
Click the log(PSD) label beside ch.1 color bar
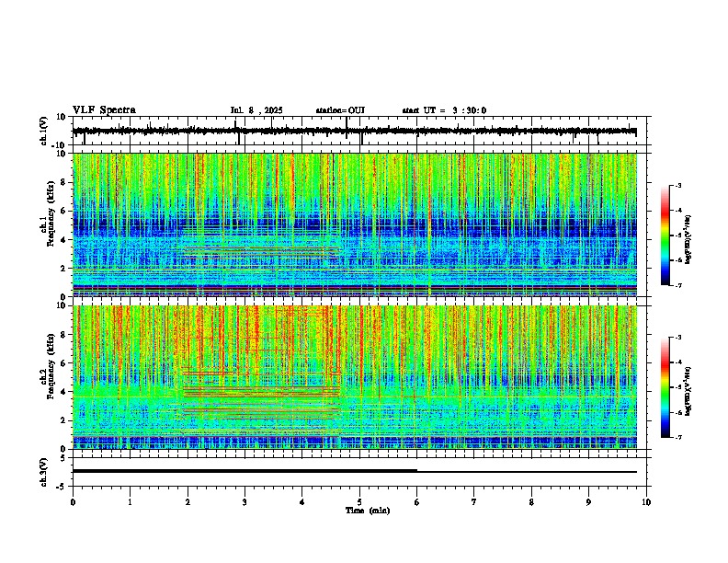pyautogui.click(x=688, y=239)
